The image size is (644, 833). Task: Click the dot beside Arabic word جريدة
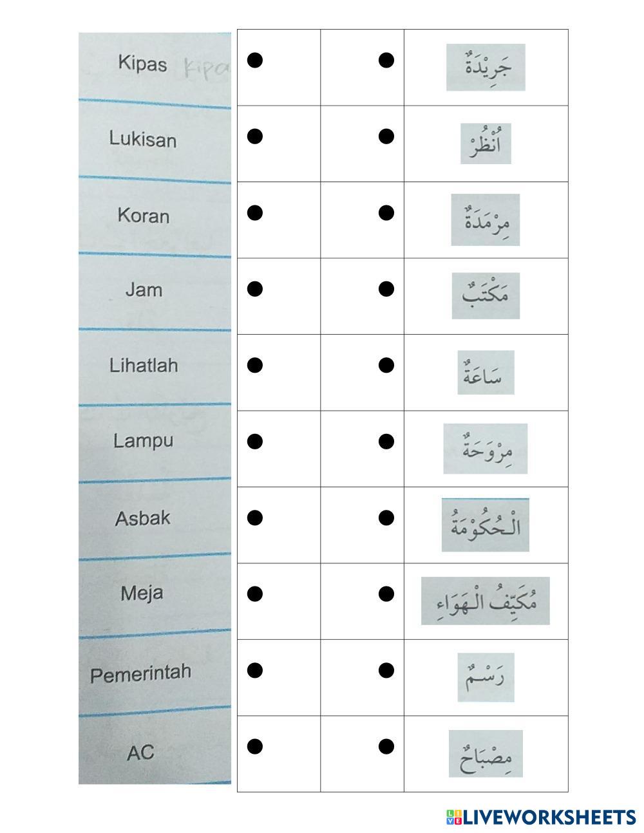(x=386, y=61)
